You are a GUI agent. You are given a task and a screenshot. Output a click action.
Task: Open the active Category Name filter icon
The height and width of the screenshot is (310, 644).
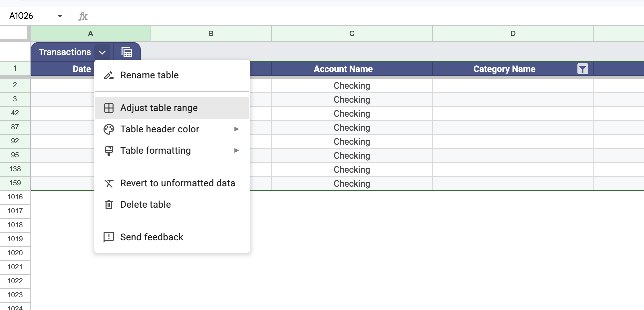pyautogui.click(x=583, y=69)
